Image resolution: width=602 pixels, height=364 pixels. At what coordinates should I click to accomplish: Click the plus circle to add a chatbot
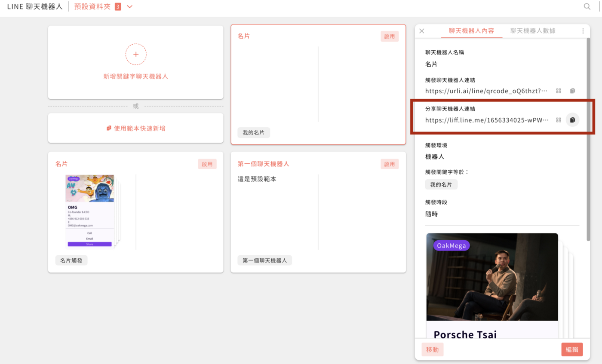[136, 54]
